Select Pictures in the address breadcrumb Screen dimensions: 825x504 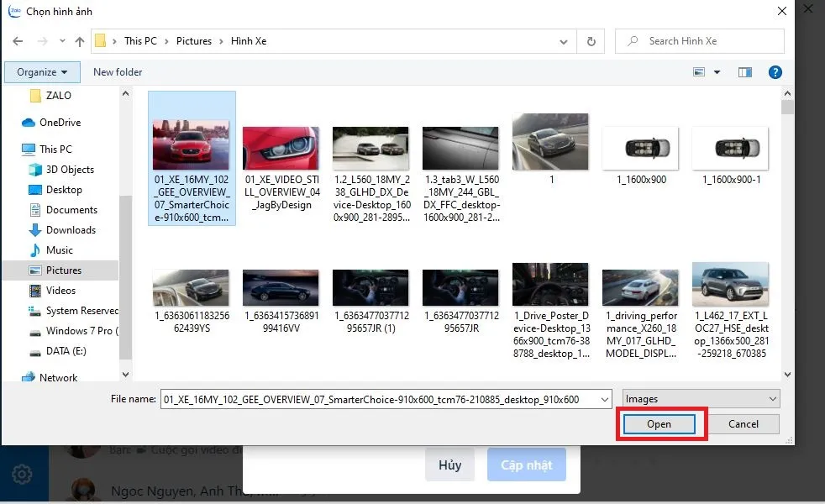point(193,41)
